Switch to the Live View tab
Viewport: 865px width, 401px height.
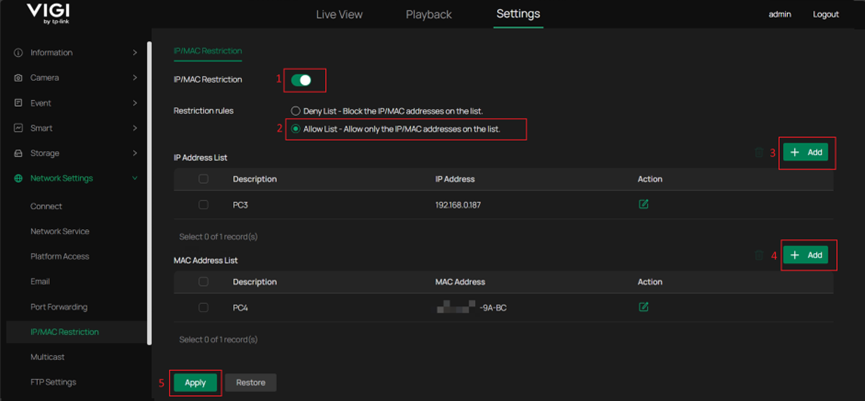pos(339,14)
